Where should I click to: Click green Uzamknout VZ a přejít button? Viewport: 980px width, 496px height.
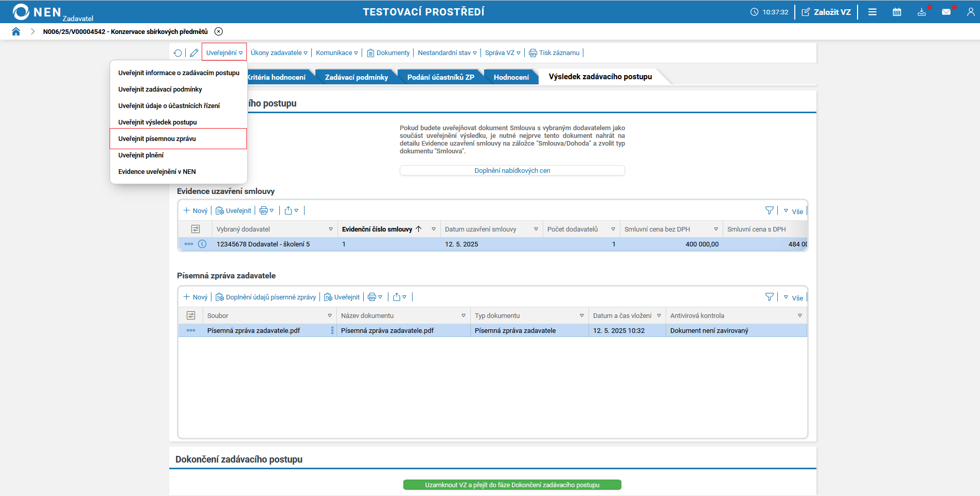[512, 485]
